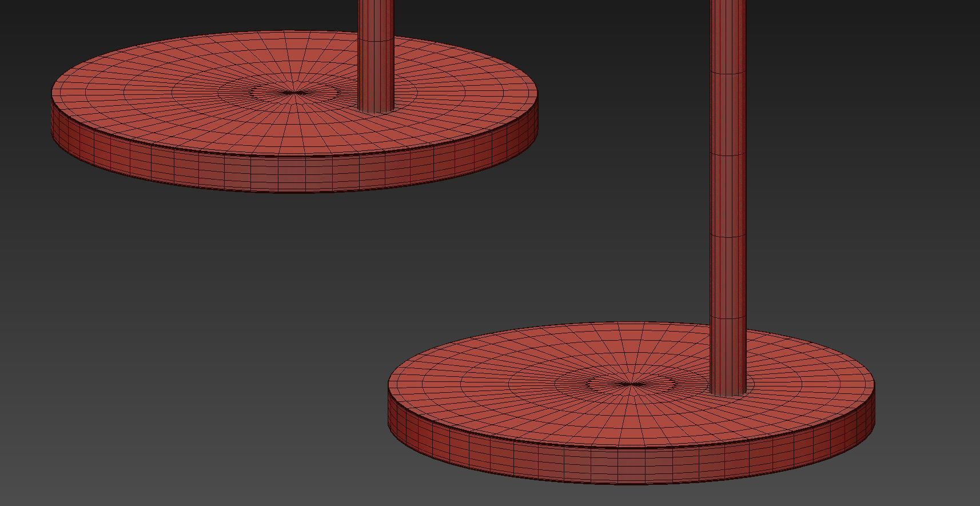The height and width of the screenshot is (506, 980).
Task: Click the tall pole on lower-right base
Action: tap(728, 197)
